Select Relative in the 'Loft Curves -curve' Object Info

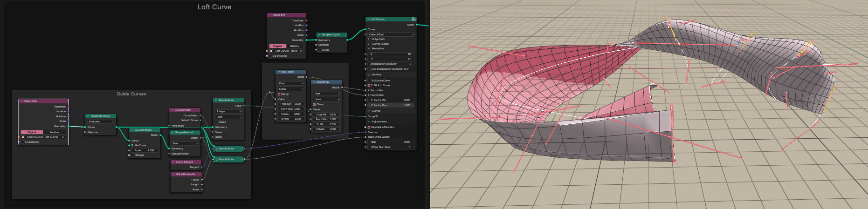[x=295, y=46]
